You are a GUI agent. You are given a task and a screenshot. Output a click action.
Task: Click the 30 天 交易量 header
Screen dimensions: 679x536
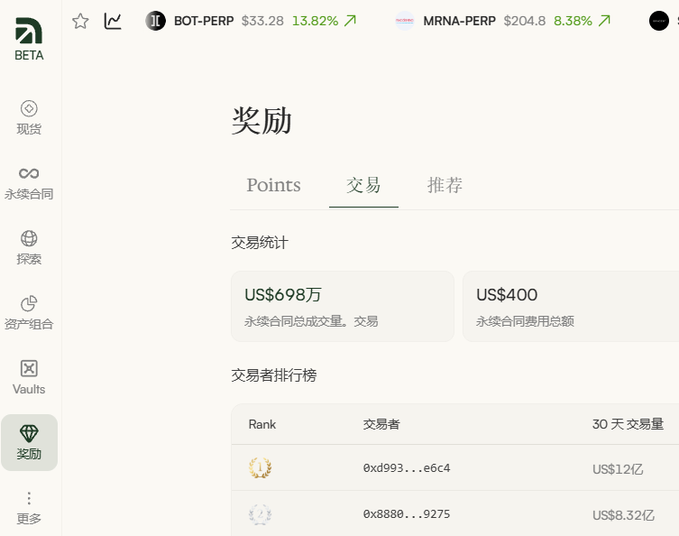pos(627,424)
